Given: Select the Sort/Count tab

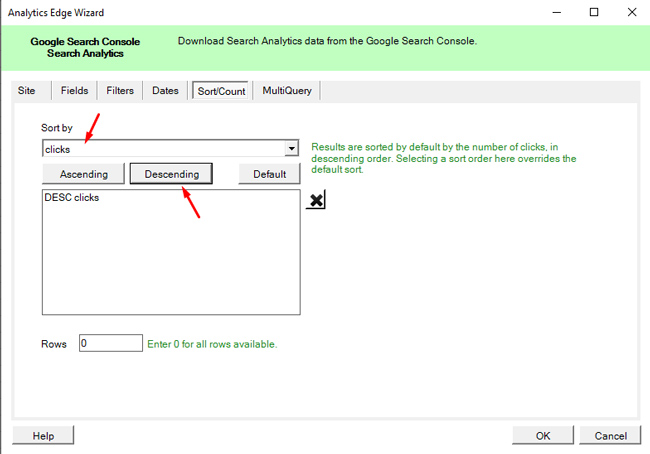Looking at the screenshot, I should point(220,91).
